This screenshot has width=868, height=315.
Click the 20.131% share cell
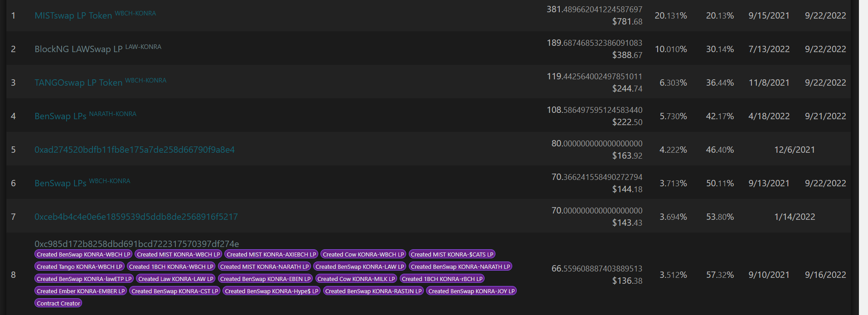point(671,15)
